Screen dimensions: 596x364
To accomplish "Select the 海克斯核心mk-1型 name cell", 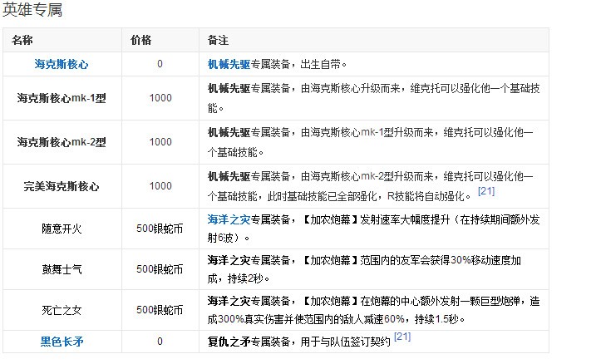I will point(62,98).
